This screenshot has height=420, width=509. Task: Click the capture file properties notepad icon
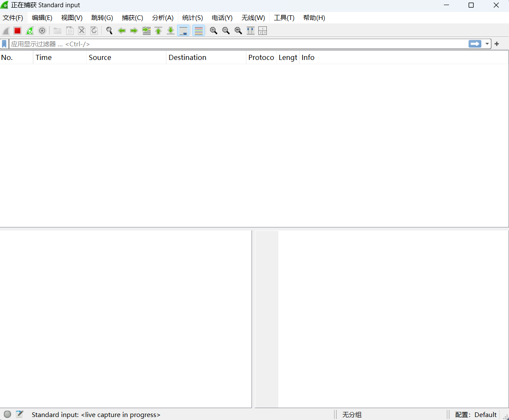20,414
